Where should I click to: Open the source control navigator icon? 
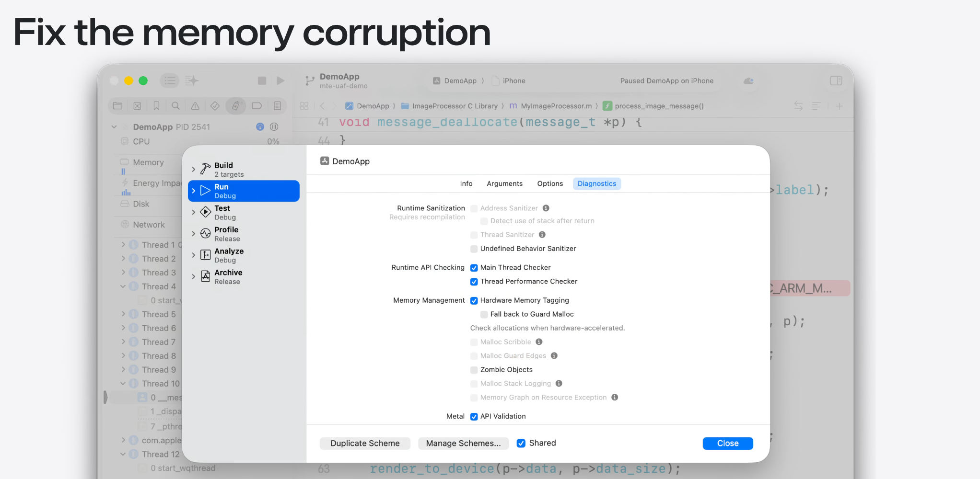[x=137, y=106]
